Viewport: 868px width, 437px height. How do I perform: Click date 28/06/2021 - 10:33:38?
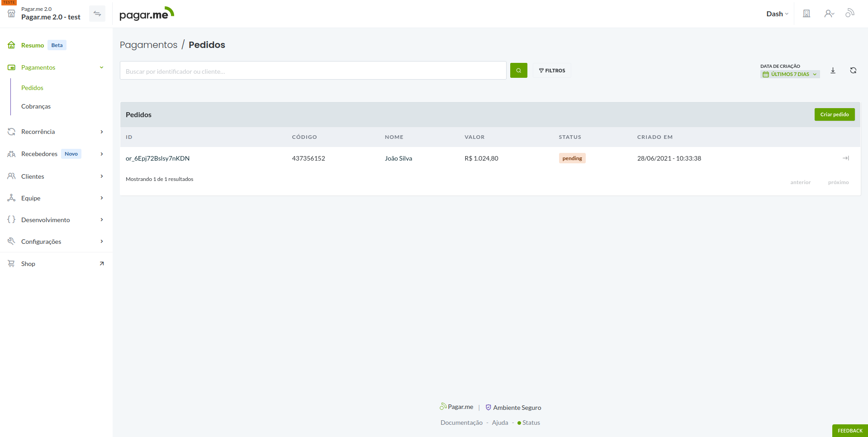(669, 158)
